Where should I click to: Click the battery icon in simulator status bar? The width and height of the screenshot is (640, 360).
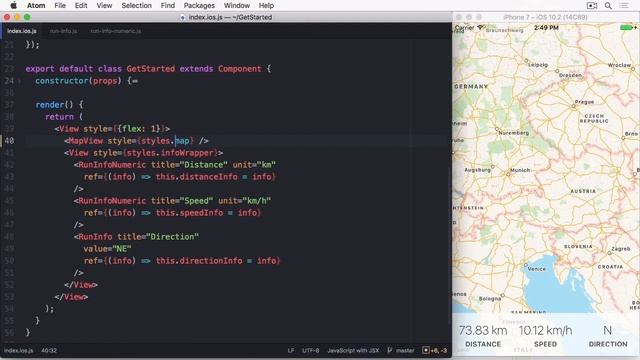click(x=626, y=27)
